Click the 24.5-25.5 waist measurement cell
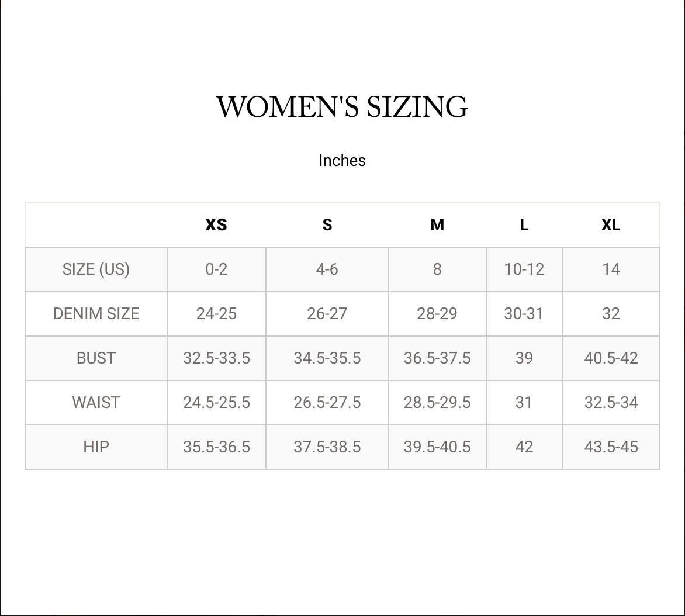This screenshot has width=685, height=616. pyautogui.click(x=216, y=403)
